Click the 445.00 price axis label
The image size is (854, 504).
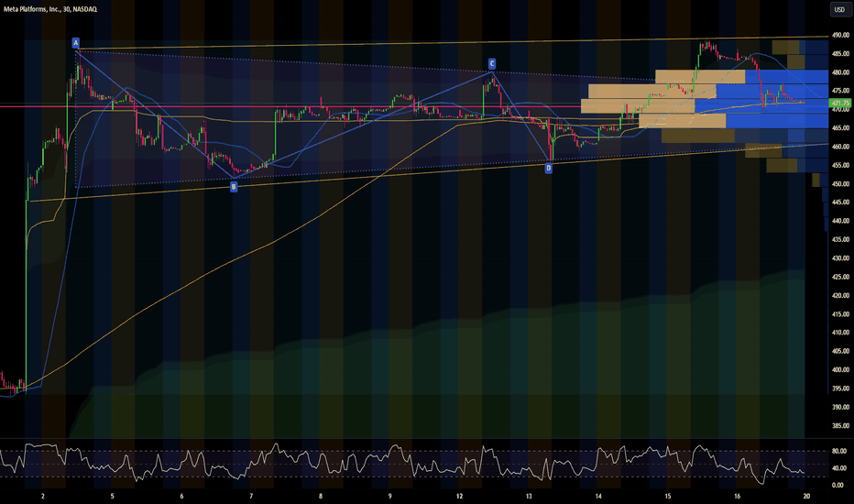[x=840, y=203]
